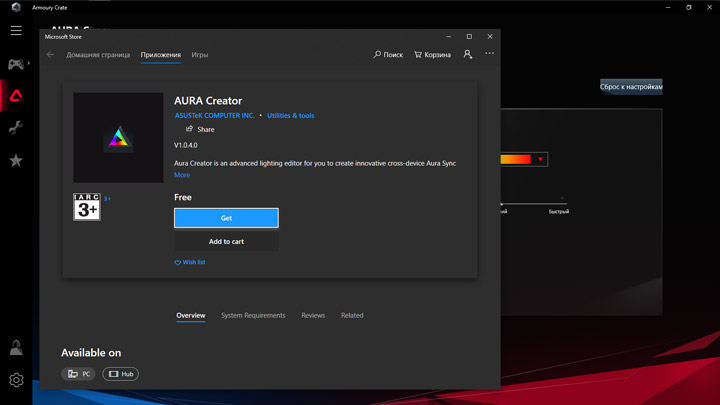Click the AURA Creator app thumbnail

pyautogui.click(x=118, y=138)
